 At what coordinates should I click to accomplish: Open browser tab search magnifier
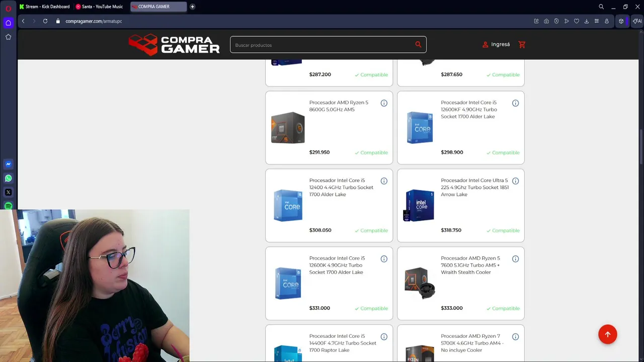(601, 7)
